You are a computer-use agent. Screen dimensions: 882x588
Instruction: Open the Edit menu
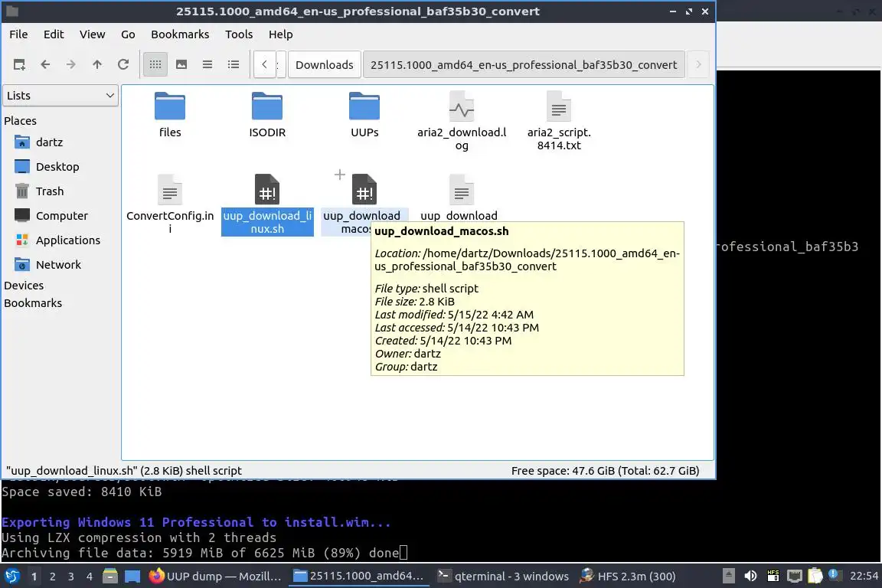point(54,34)
